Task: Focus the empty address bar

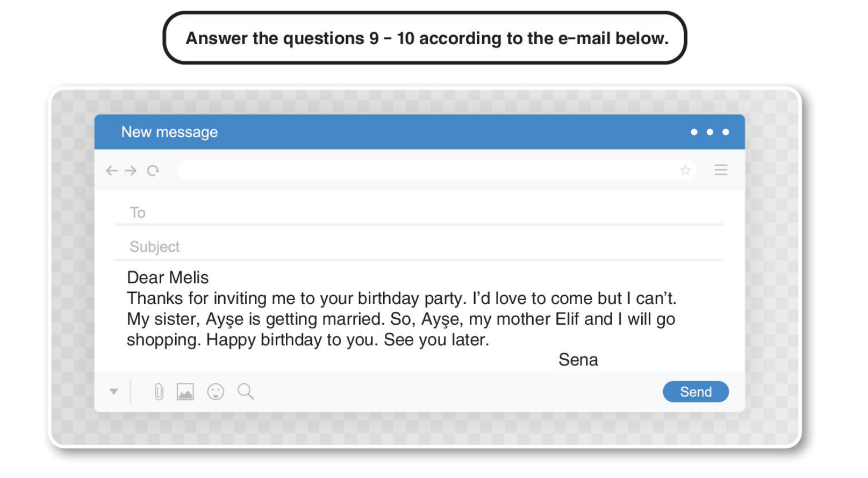Action: (x=426, y=170)
